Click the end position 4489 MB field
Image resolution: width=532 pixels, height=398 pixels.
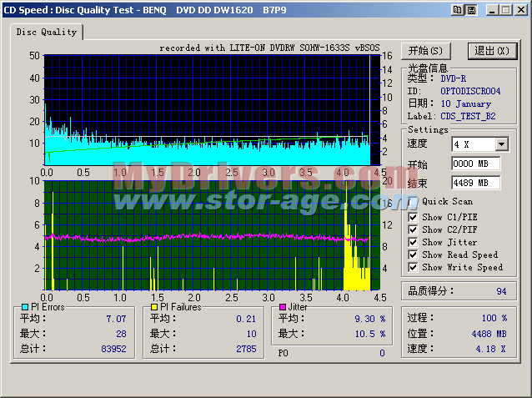[x=475, y=182]
